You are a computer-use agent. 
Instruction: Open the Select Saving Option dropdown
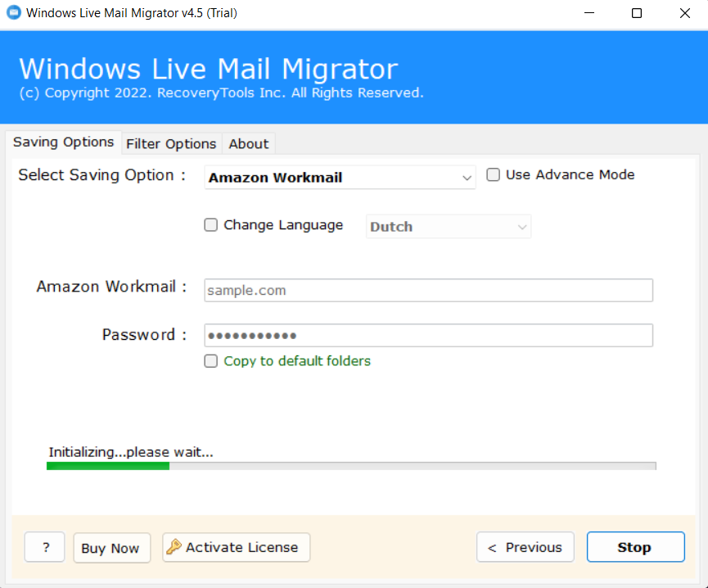[x=340, y=178]
